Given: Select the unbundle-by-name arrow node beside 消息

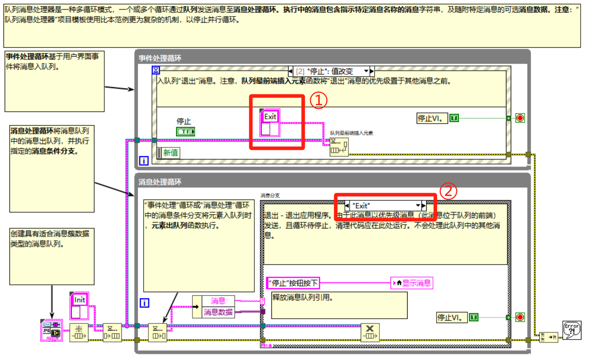Looking at the screenshot, I should click(197, 307).
